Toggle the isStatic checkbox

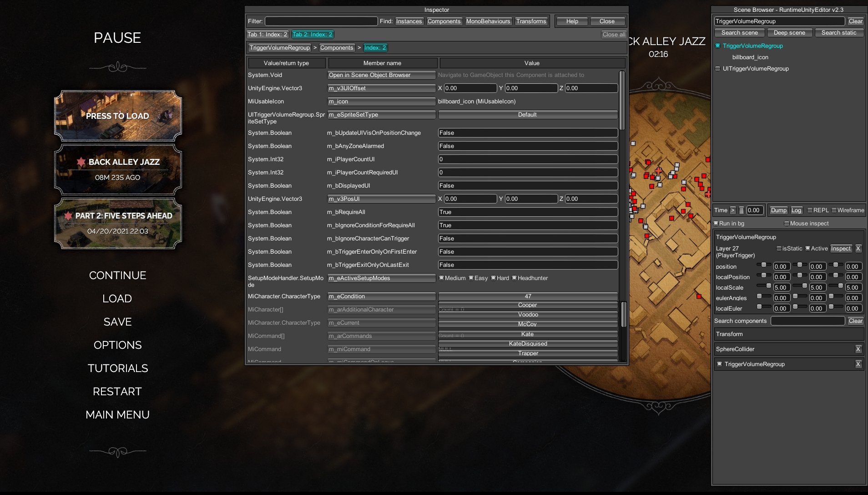(779, 248)
